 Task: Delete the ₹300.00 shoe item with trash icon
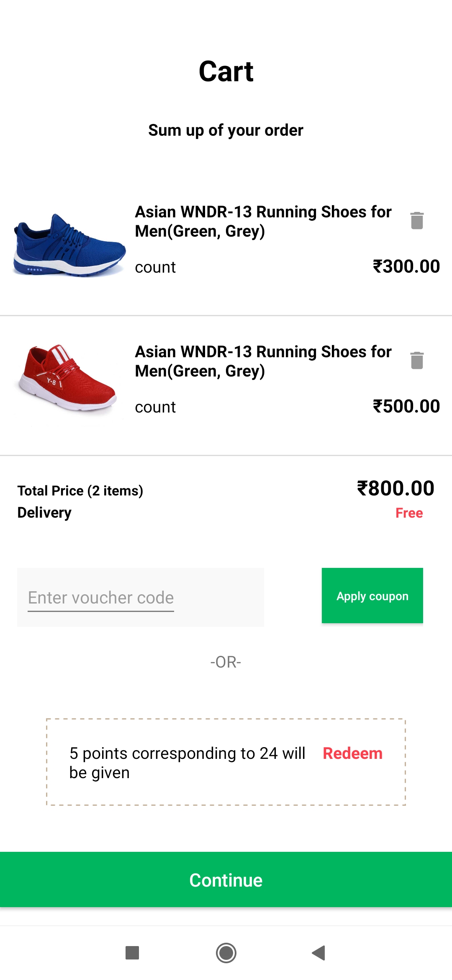[x=417, y=220]
